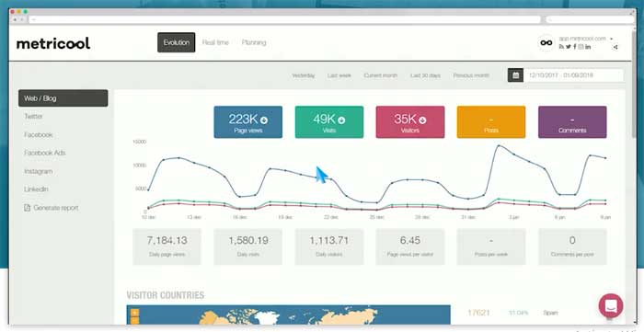This screenshot has width=644, height=332.
Task: Click the Facebook f icon in header
Action: click(x=575, y=47)
